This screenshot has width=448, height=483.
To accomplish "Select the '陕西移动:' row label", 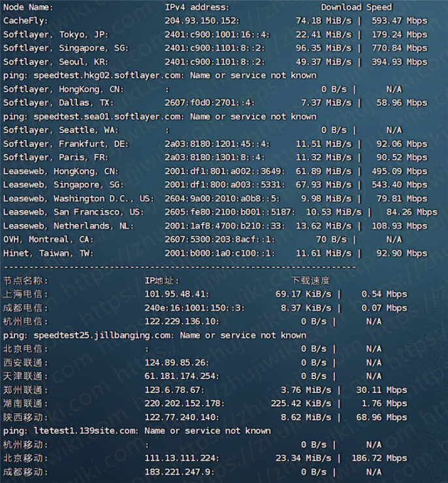I will (x=26, y=417).
